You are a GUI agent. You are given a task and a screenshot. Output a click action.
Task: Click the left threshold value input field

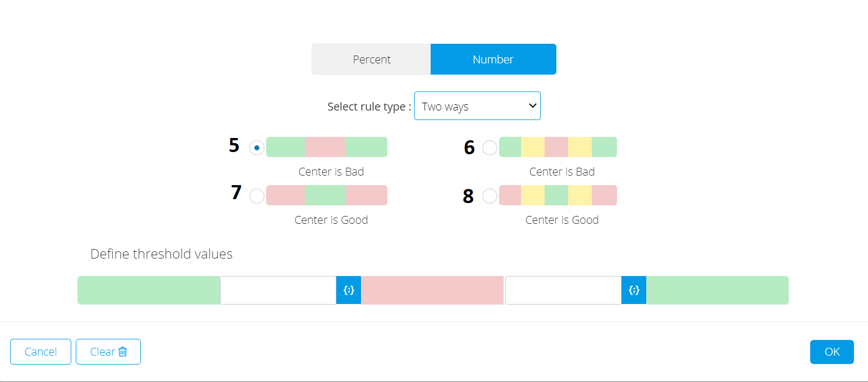pos(278,290)
